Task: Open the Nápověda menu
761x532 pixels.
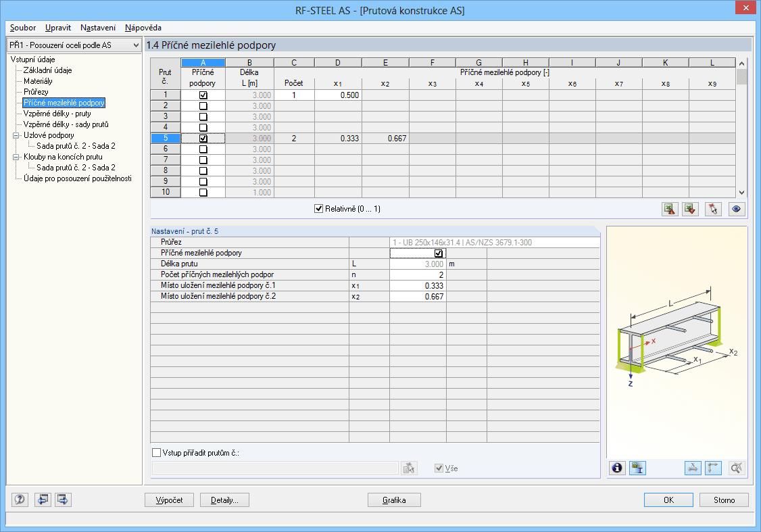Action: click(143, 28)
